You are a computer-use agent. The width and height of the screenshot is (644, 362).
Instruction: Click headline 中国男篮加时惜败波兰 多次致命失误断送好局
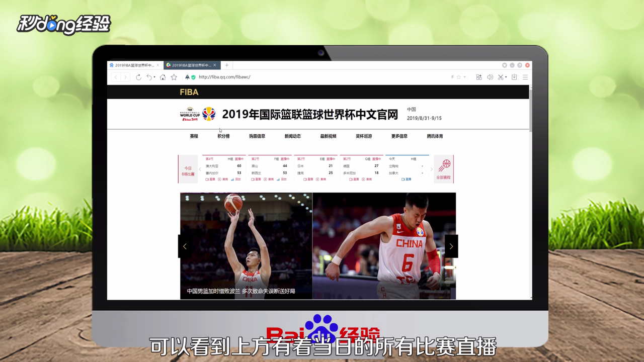[x=241, y=291]
